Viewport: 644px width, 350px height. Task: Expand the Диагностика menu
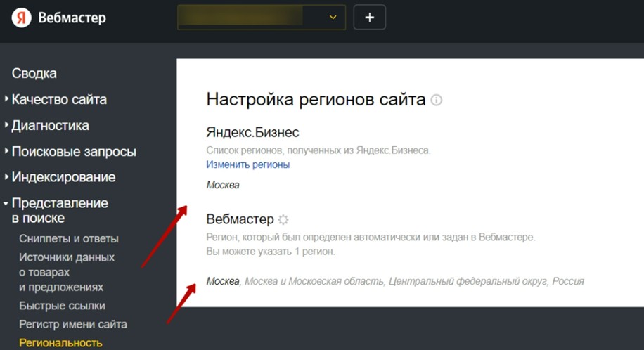pos(50,125)
